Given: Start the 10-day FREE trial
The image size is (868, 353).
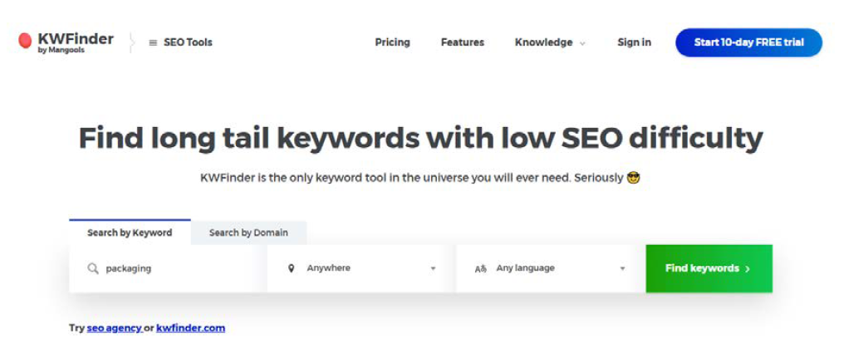Looking at the screenshot, I should [749, 42].
